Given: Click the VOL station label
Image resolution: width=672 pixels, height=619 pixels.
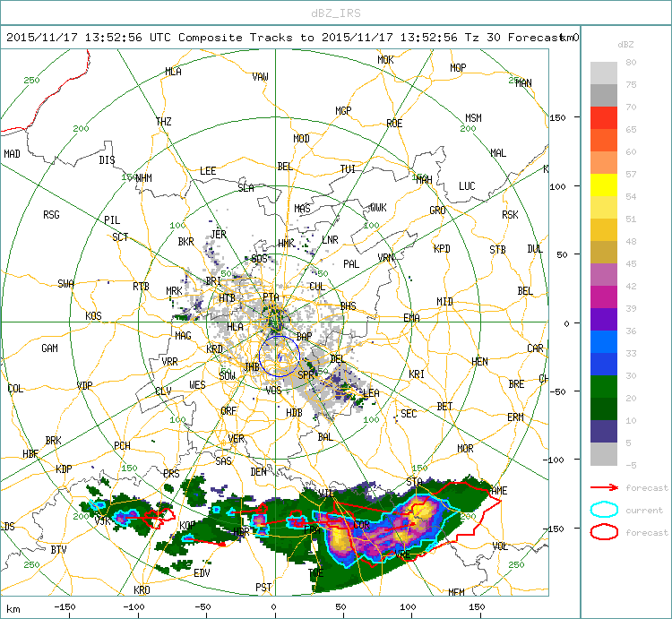Looking at the screenshot, I should coord(501,546).
